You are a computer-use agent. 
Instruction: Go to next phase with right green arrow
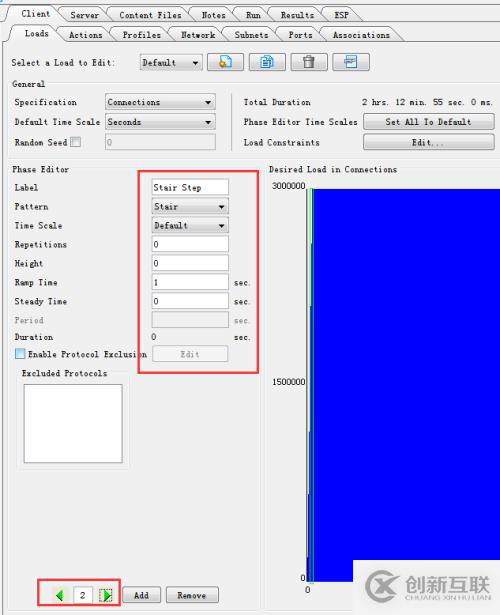pyautogui.click(x=105, y=596)
